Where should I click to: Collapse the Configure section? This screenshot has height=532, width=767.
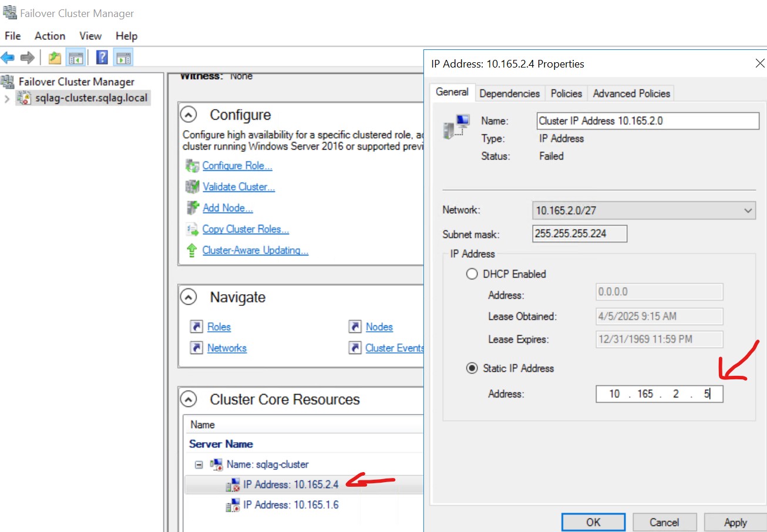pyautogui.click(x=189, y=115)
